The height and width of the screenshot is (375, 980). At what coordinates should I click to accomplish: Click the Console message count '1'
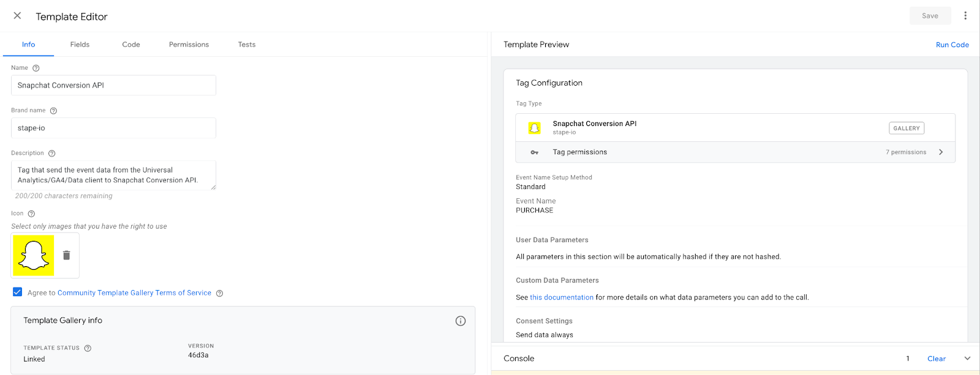click(908, 358)
